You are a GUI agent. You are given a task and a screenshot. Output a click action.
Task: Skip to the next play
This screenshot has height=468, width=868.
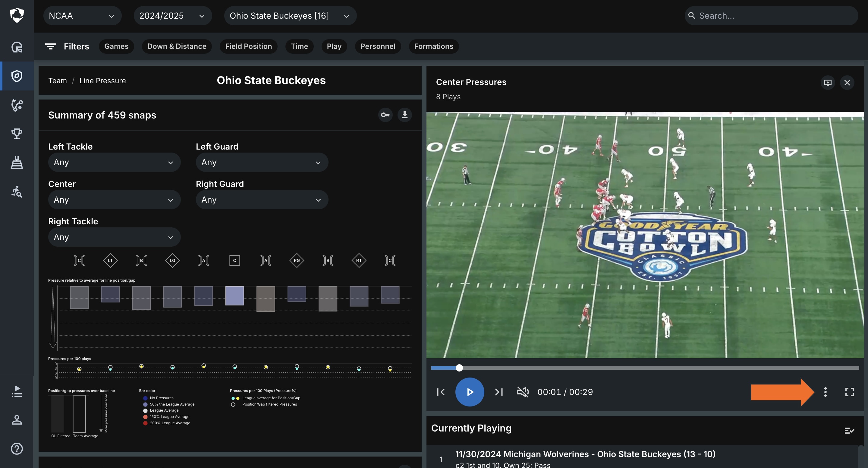[499, 392]
